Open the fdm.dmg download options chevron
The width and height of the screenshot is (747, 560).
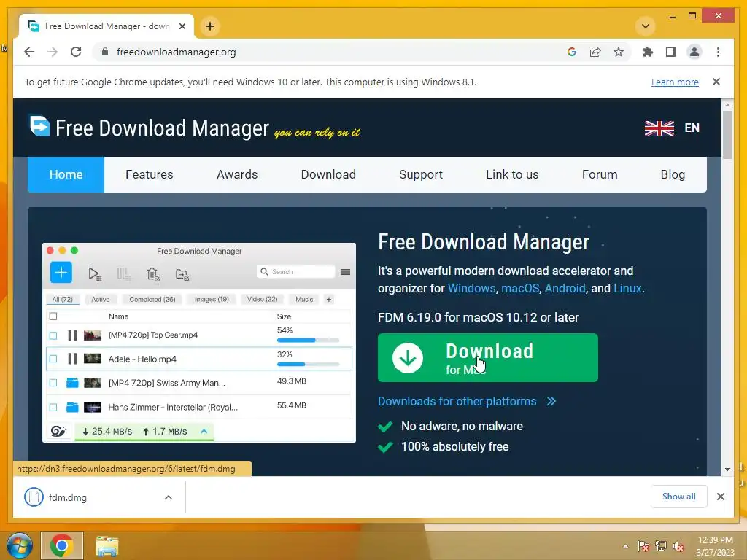coord(169,497)
